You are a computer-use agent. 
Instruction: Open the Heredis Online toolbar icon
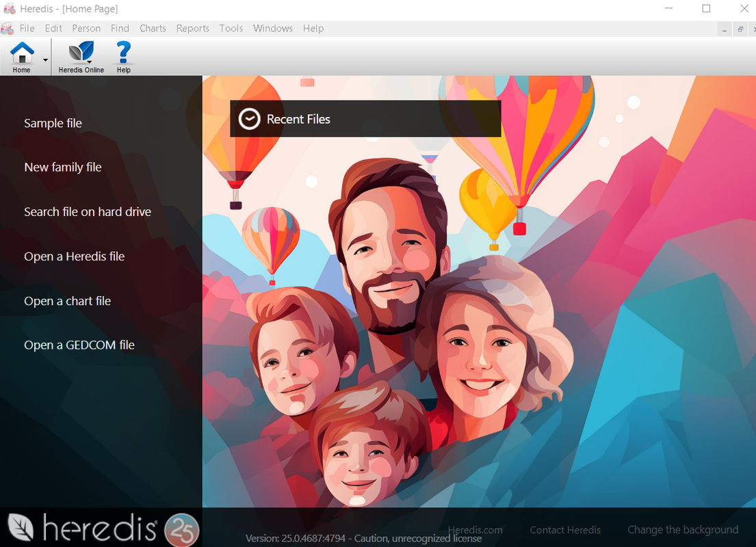[x=81, y=57]
